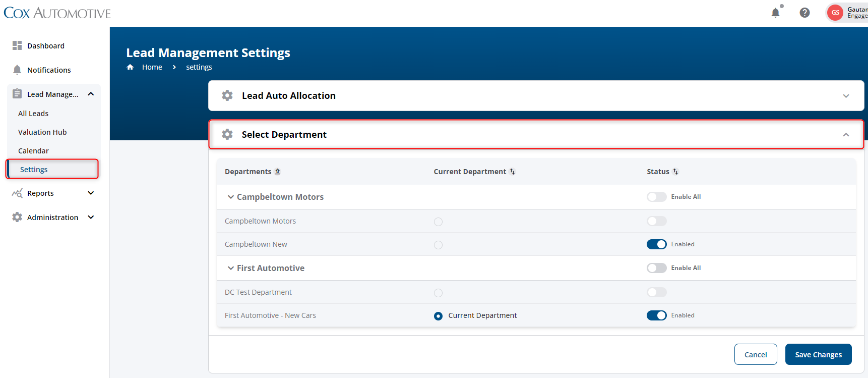Click the DC Test Department row label

point(258,292)
